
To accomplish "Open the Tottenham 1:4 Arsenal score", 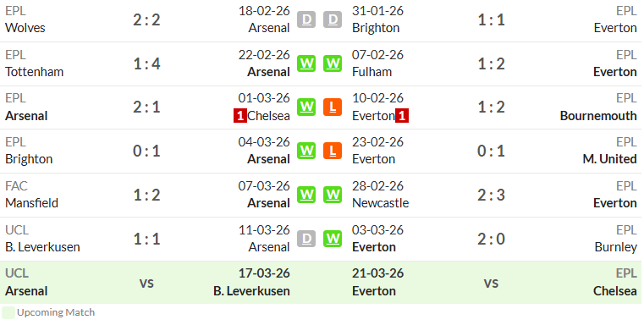I will coord(146,63).
